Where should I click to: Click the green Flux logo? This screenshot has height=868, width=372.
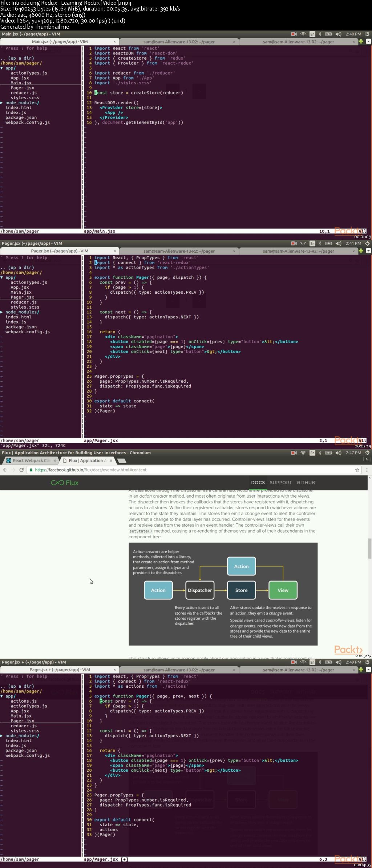[65, 483]
